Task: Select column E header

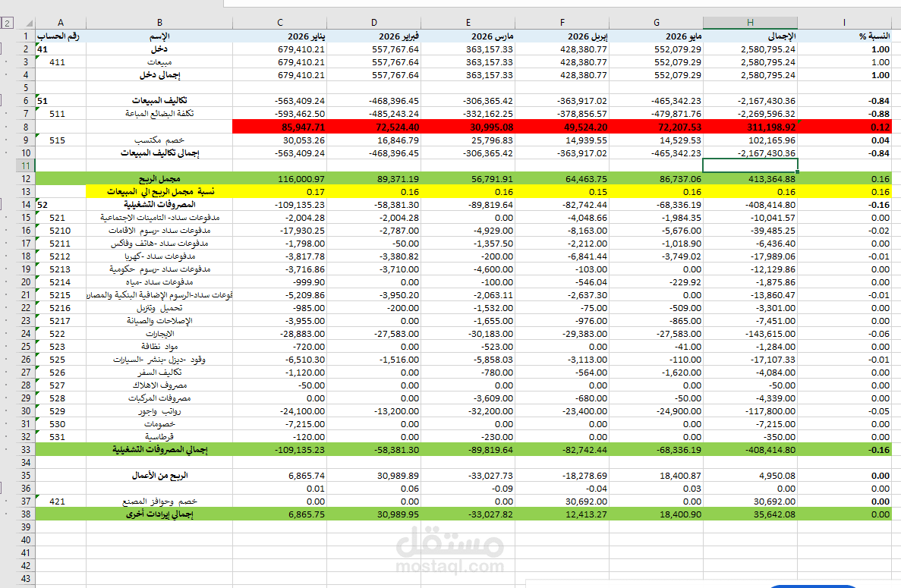Action: click(468, 23)
